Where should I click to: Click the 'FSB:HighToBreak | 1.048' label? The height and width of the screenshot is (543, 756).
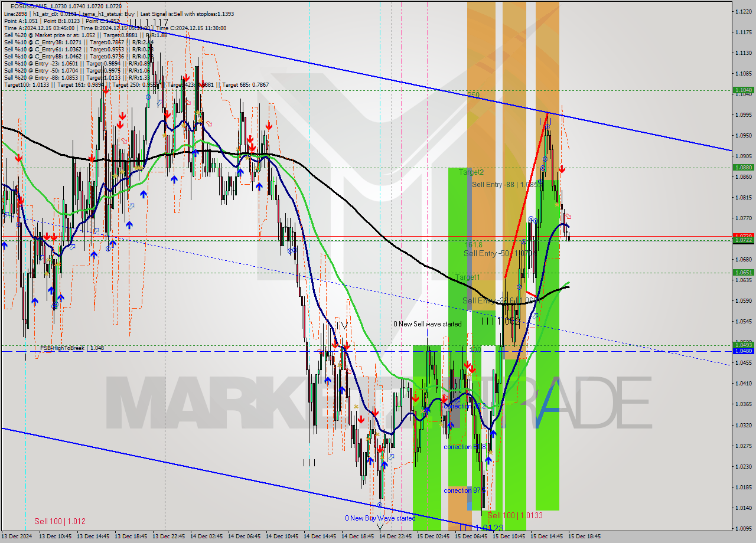point(72,348)
